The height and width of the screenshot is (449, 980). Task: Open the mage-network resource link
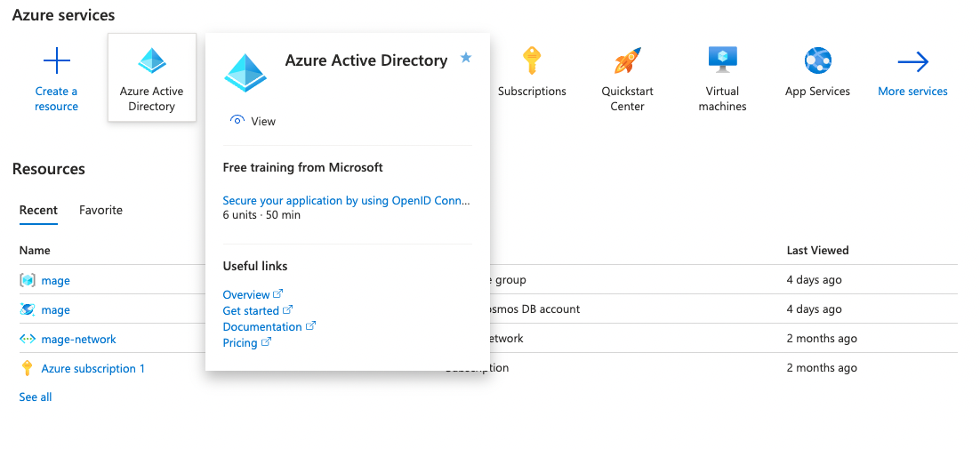pyautogui.click(x=79, y=340)
